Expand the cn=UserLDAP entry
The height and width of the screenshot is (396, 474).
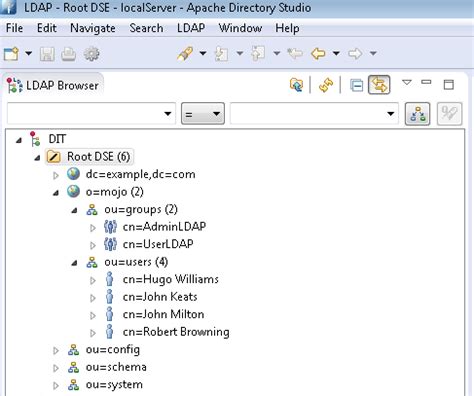coord(93,245)
